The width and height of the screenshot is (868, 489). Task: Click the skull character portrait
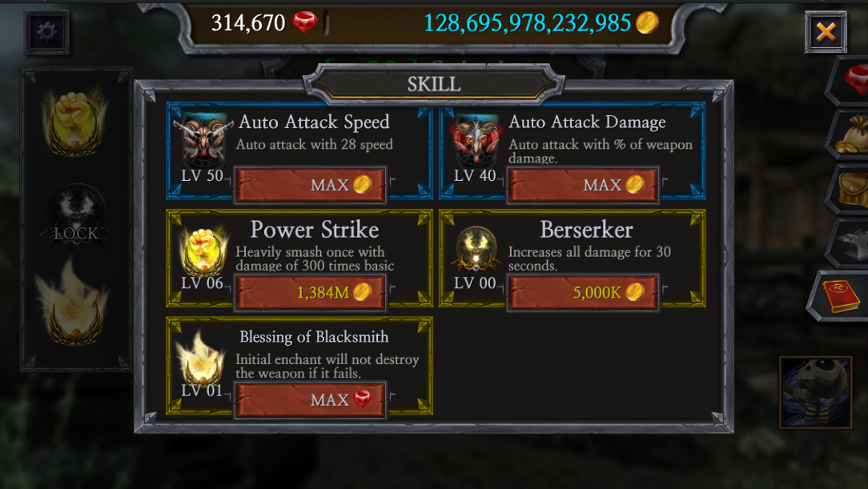pos(815,392)
